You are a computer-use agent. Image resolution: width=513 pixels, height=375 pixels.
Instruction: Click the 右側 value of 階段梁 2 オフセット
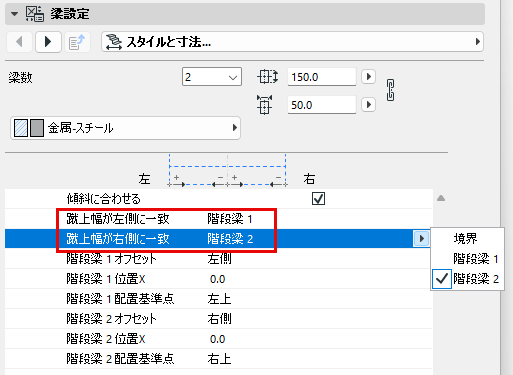219,319
